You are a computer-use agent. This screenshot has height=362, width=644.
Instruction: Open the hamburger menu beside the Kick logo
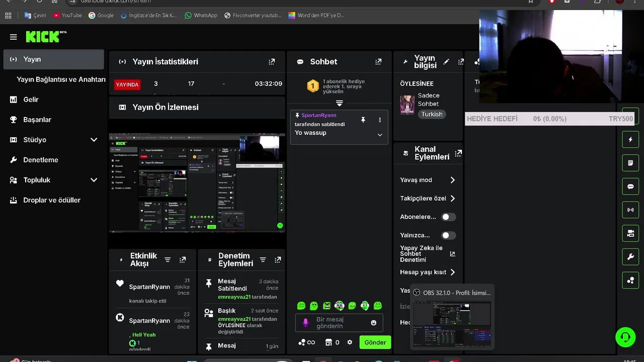14,37
